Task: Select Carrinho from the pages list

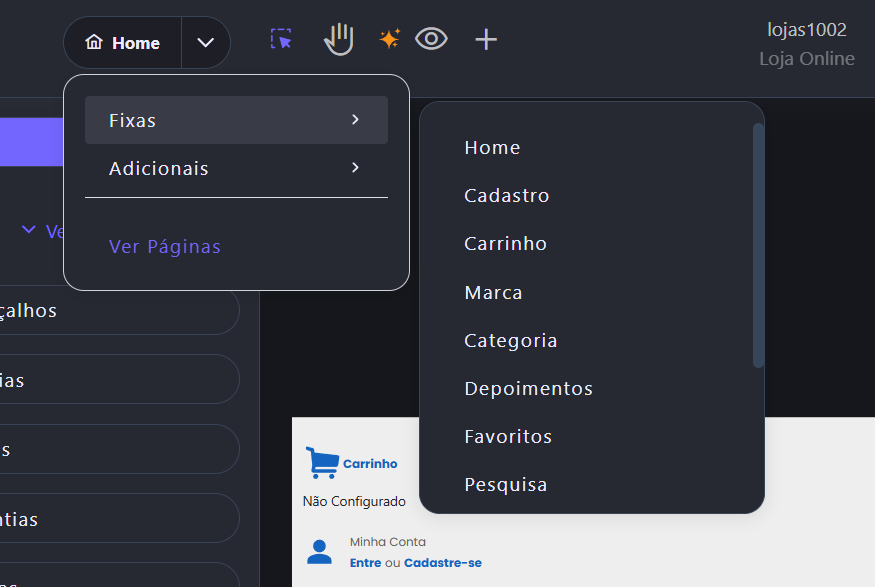Action: click(x=505, y=244)
